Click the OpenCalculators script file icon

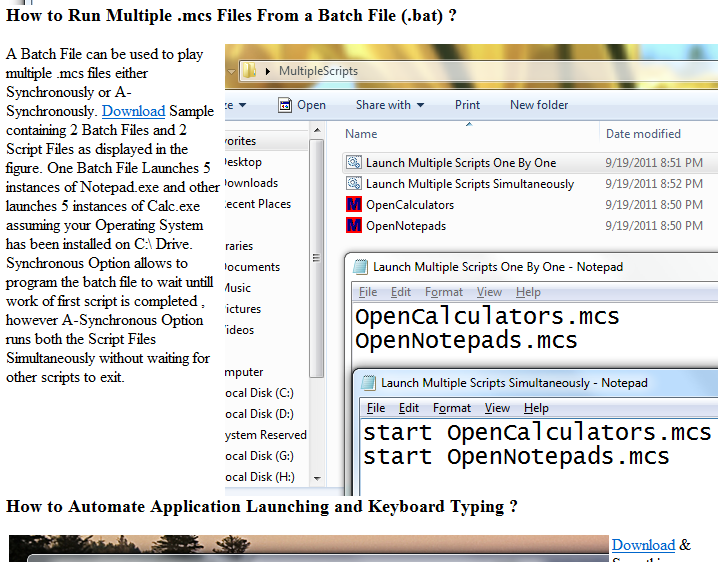tap(353, 205)
